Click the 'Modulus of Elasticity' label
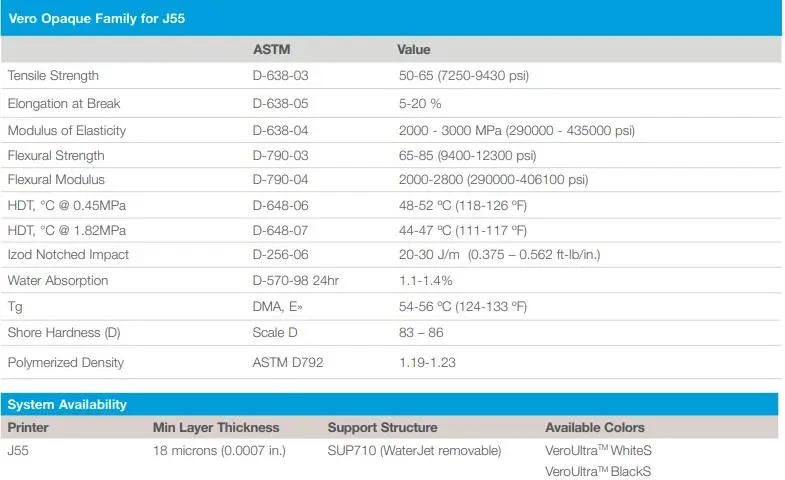The image size is (785, 480). [x=67, y=131]
